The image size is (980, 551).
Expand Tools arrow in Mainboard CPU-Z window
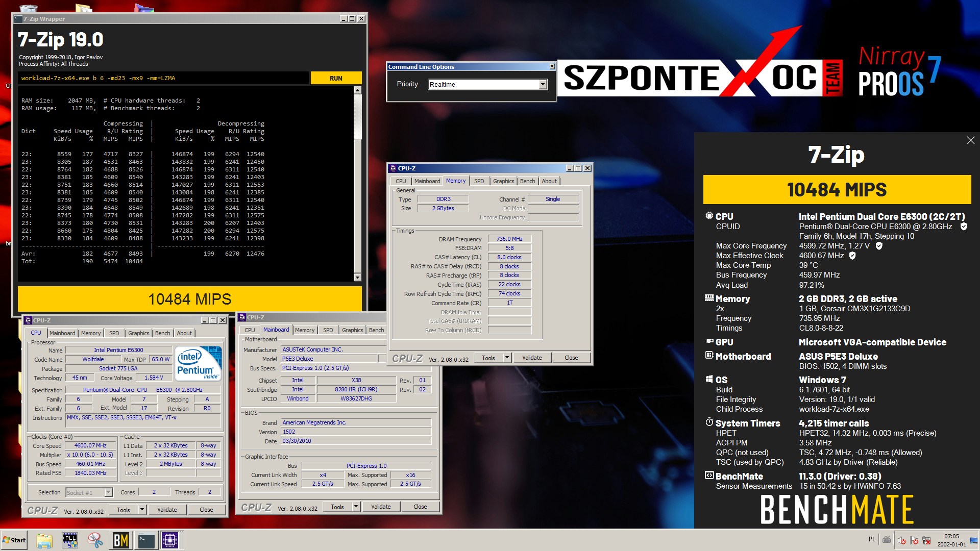click(356, 507)
